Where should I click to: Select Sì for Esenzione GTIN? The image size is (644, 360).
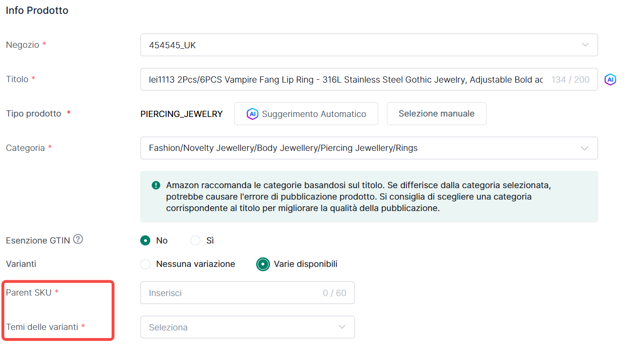195,241
